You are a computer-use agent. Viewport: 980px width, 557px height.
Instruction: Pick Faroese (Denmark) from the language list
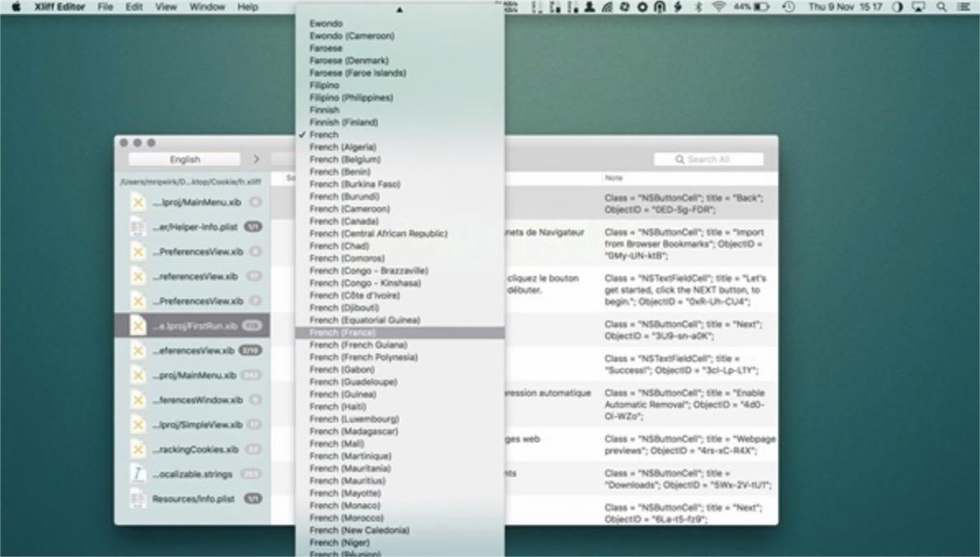click(400, 61)
